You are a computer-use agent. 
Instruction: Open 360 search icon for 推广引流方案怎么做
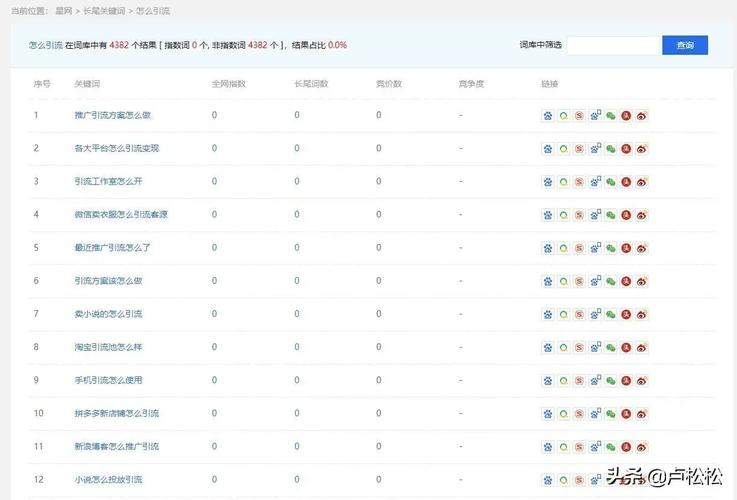pyautogui.click(x=563, y=116)
